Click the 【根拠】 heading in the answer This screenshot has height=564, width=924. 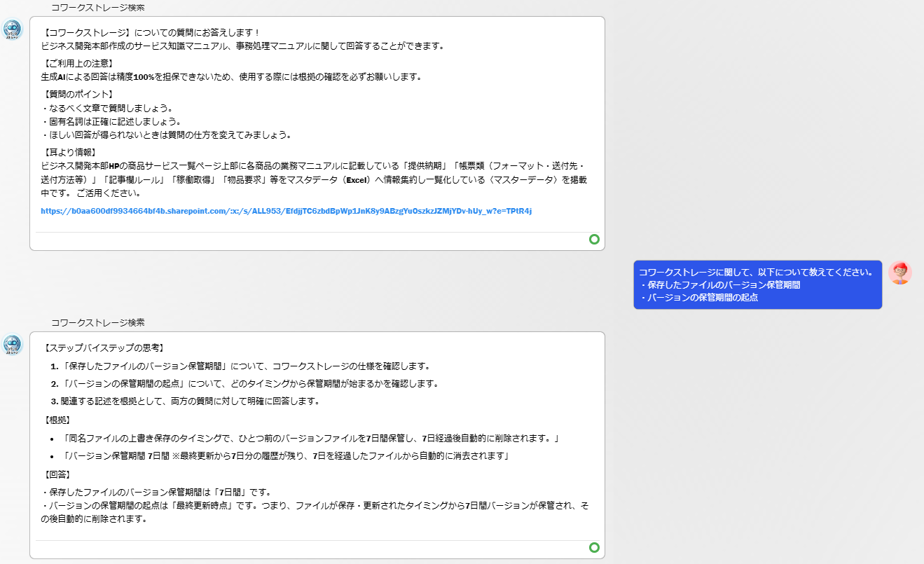click(x=60, y=420)
